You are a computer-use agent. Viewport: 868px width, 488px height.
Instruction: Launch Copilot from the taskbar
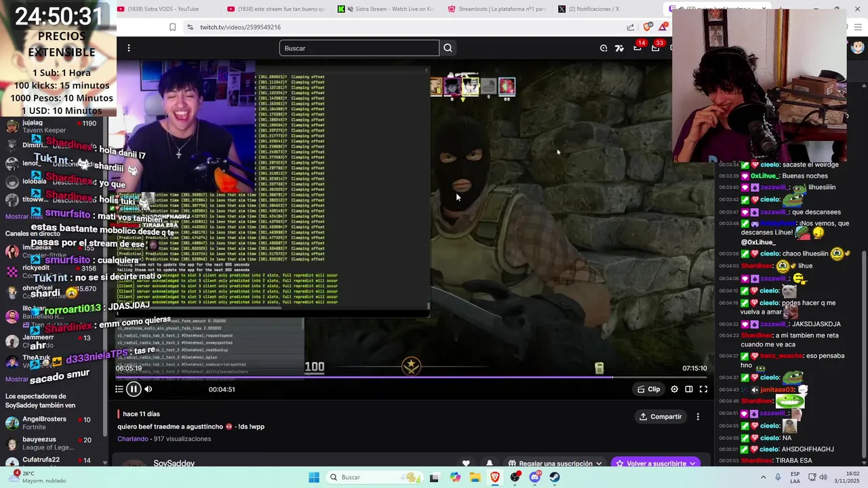(x=455, y=477)
